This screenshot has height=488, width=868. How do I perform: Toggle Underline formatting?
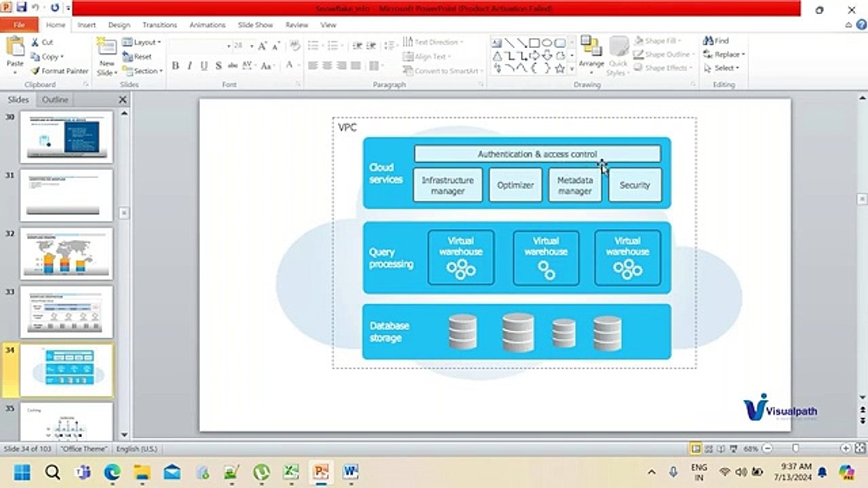point(203,66)
